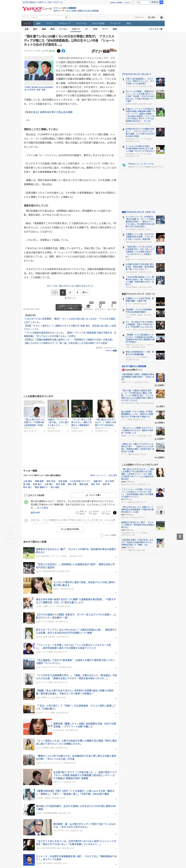Click もっと見る(703件) comments button

pos(70,529)
